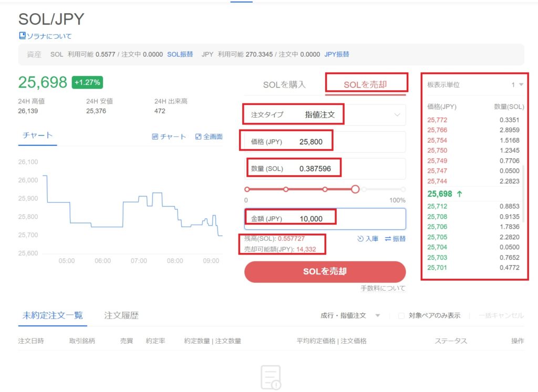Click the 金額 (JPY) input field

tap(325, 219)
